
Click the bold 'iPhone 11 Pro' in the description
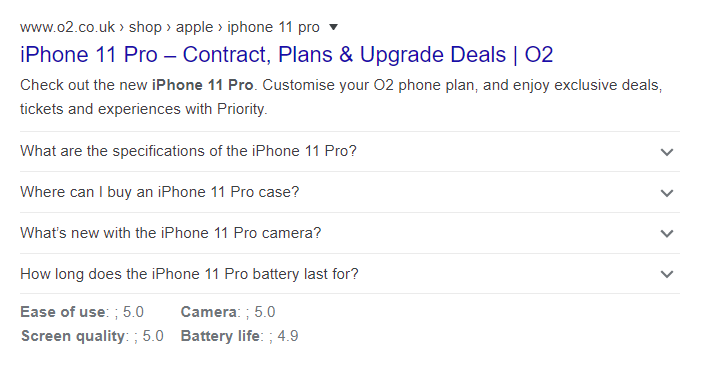(202, 85)
